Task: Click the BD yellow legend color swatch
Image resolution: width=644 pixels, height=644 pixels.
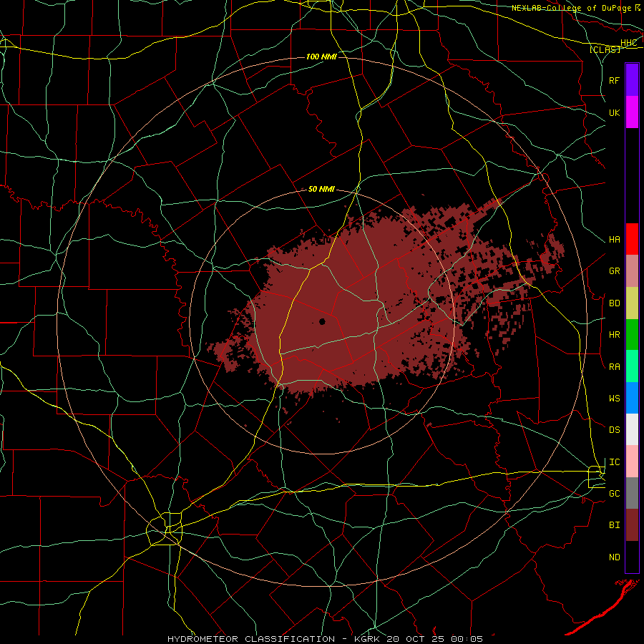Action: 632,303
